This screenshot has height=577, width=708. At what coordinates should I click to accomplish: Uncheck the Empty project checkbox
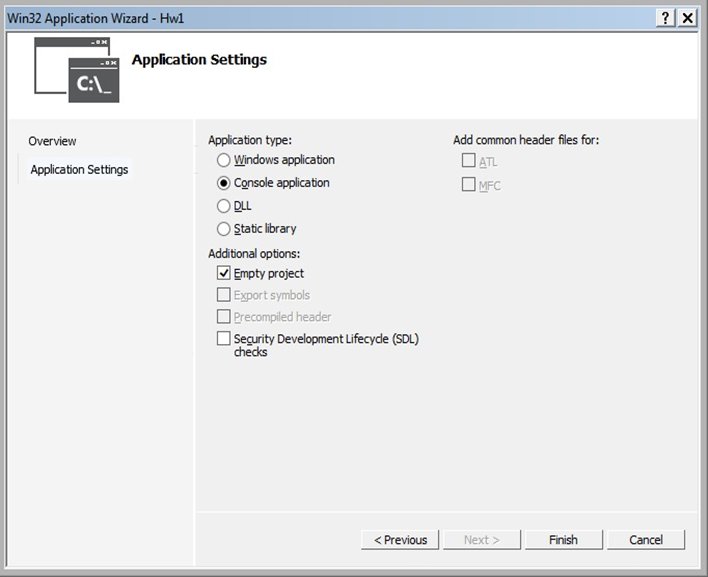[224, 273]
